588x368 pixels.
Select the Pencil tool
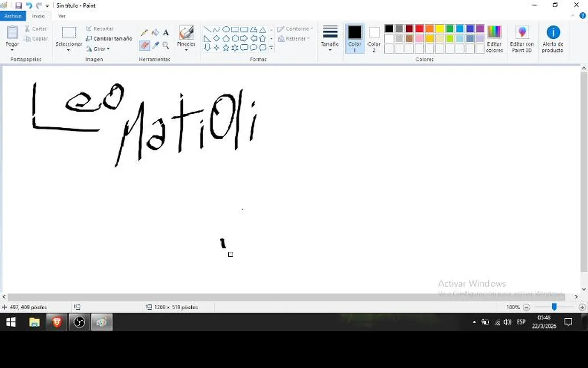[144, 33]
